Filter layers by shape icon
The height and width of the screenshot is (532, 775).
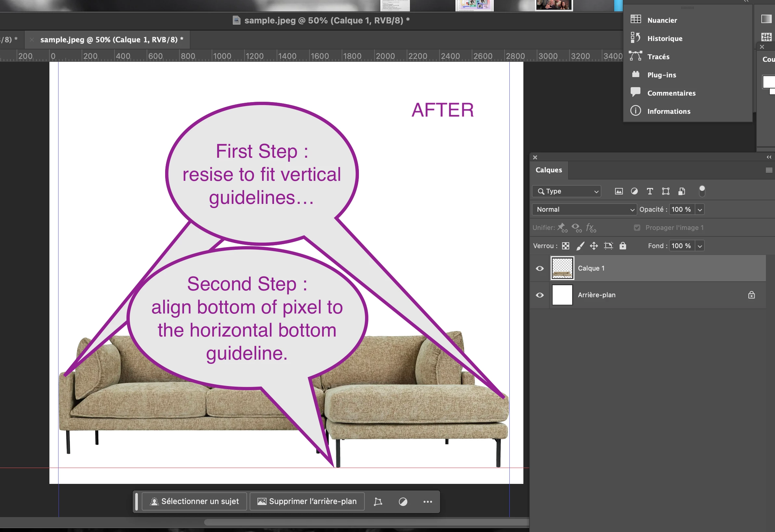pyautogui.click(x=666, y=191)
